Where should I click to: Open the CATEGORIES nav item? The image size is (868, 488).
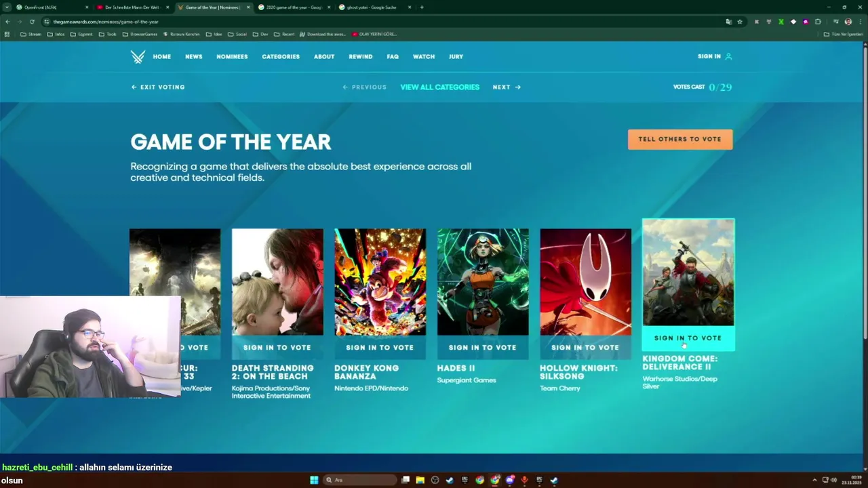click(281, 57)
